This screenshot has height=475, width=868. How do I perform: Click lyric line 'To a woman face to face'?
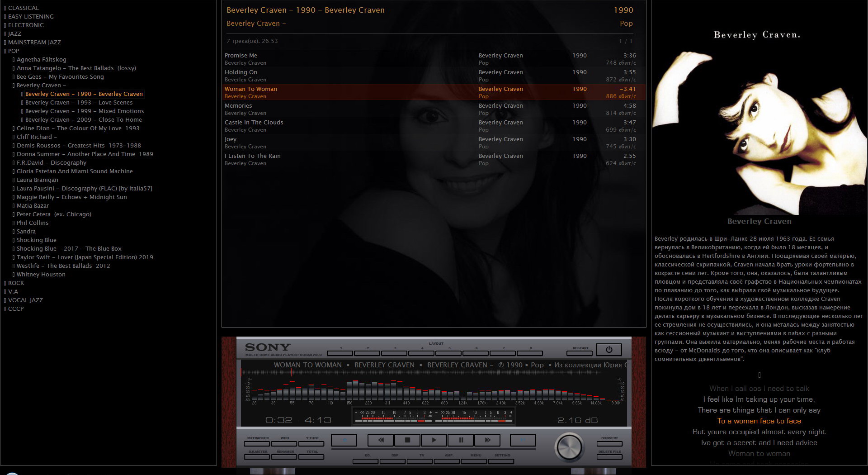[759, 421]
